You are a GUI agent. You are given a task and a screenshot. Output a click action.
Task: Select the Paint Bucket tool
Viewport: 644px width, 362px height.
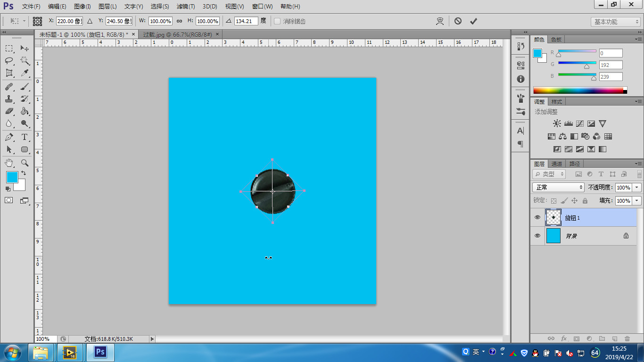25,111
